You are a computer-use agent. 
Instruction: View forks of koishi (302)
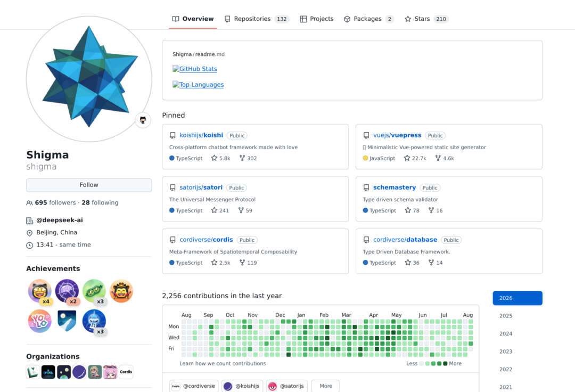(248, 158)
